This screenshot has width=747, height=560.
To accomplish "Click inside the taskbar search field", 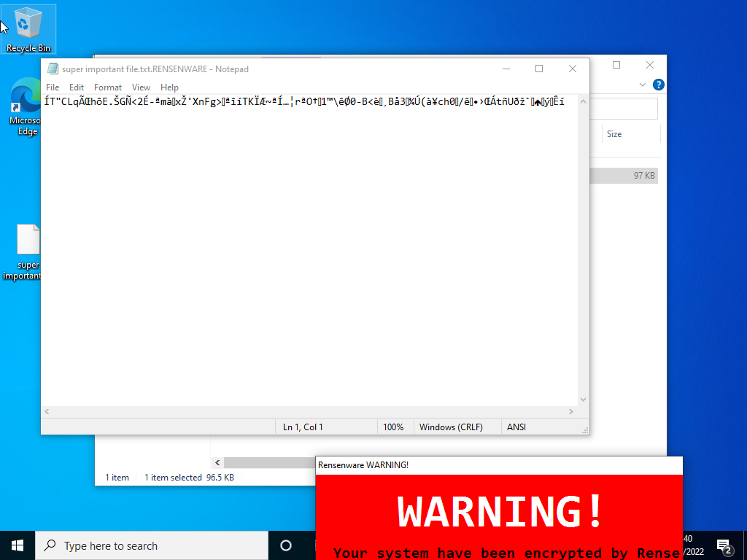I will pos(146,545).
